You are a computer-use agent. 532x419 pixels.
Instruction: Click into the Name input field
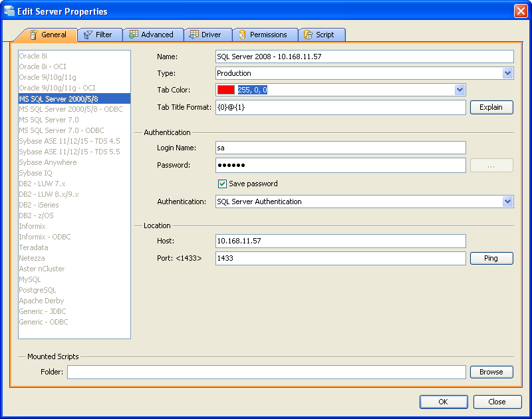pos(364,57)
